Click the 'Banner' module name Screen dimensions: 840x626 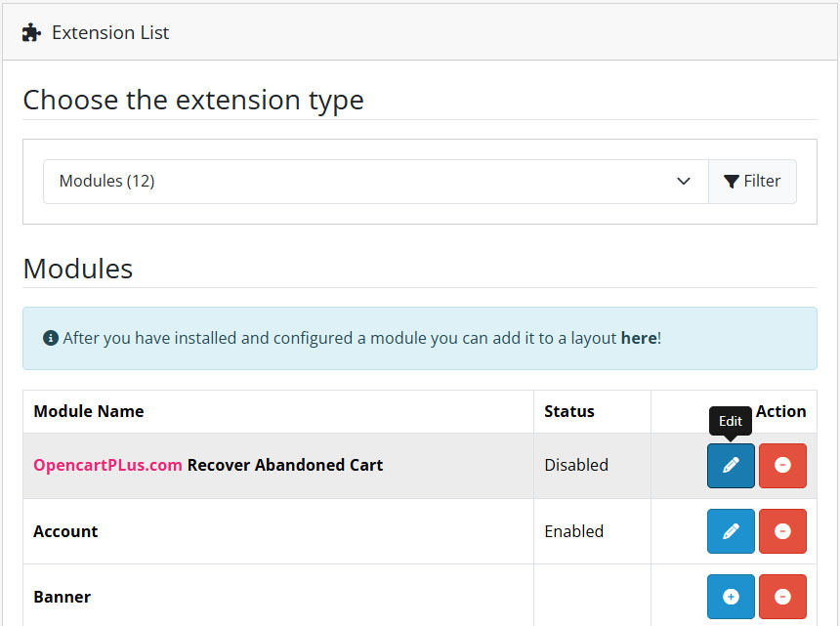(x=63, y=597)
